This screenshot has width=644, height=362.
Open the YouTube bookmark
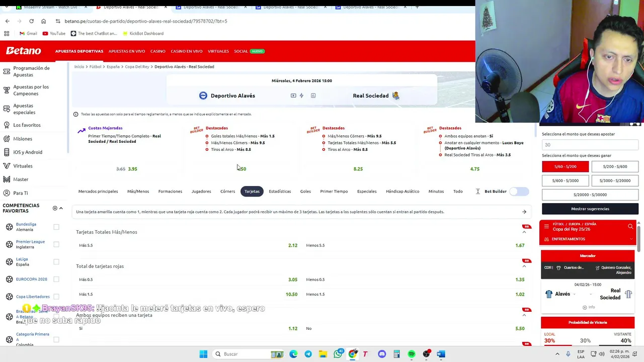(54, 33)
